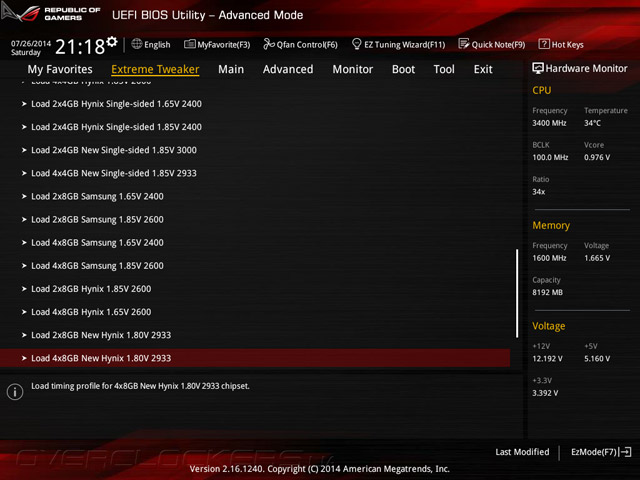
Task: Open the Advanced tab
Action: point(288,69)
